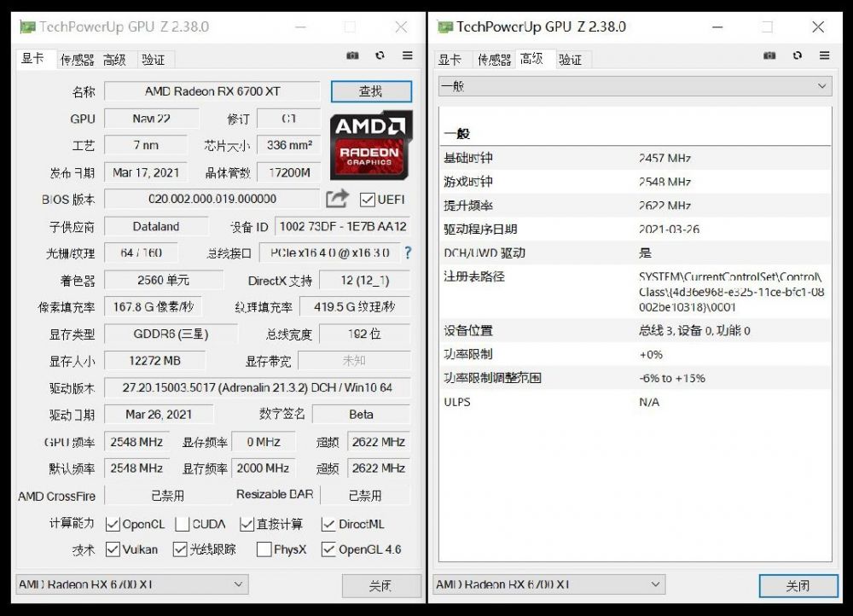Click the 查找 lookup button
Screen dimensions: 853x616
click(371, 91)
